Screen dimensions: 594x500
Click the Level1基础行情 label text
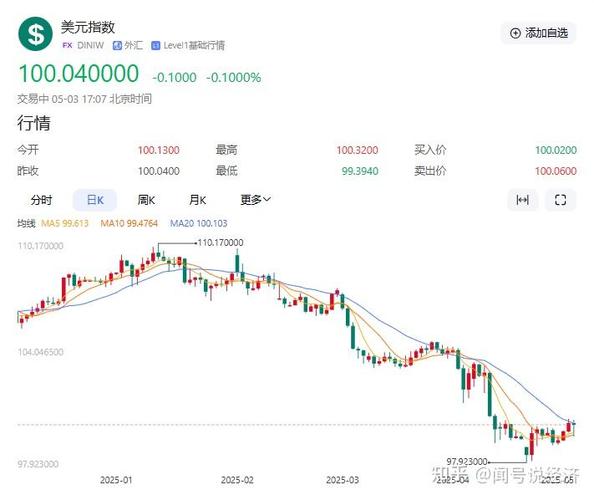(194, 45)
